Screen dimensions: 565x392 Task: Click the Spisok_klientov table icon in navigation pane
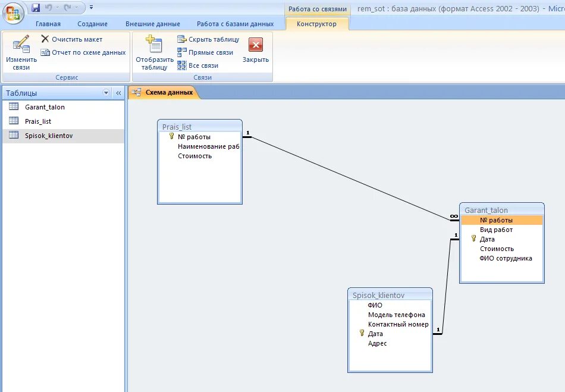pos(14,135)
